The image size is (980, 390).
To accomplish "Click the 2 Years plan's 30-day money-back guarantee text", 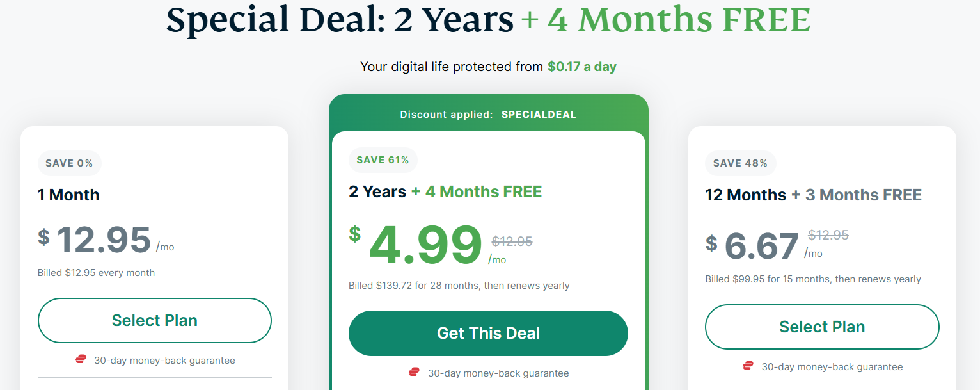I will coord(498,373).
